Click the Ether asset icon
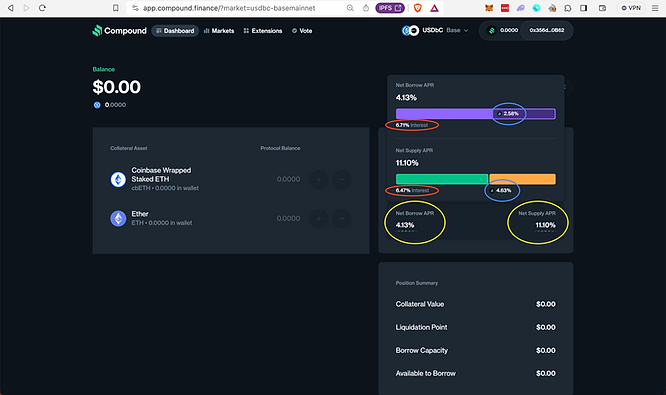The image size is (666, 395). 118,218
